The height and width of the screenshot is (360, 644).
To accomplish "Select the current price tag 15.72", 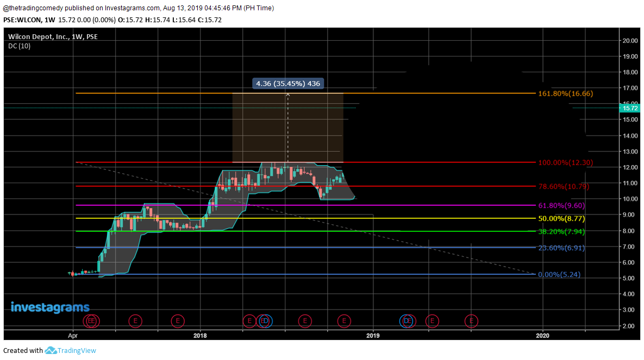I will coord(630,108).
